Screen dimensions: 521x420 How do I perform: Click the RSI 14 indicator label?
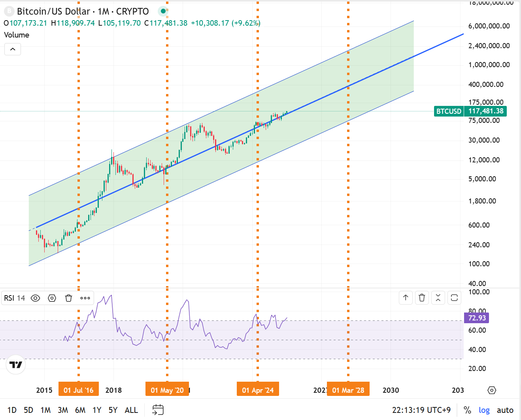pos(14,298)
